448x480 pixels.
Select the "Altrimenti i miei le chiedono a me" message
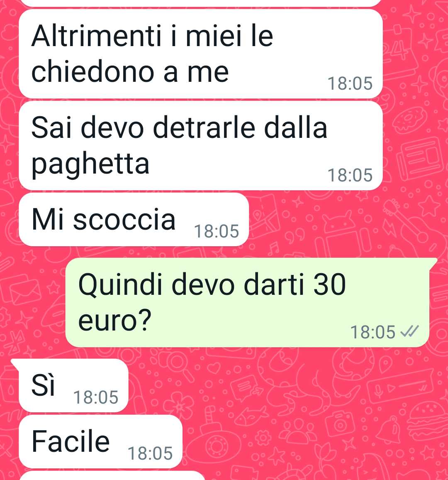[201, 54]
